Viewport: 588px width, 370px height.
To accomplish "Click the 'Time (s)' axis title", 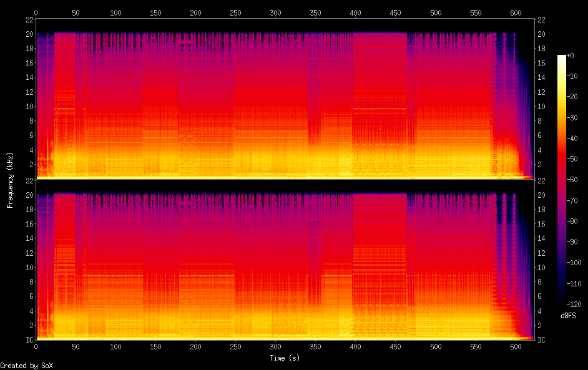I will (285, 358).
